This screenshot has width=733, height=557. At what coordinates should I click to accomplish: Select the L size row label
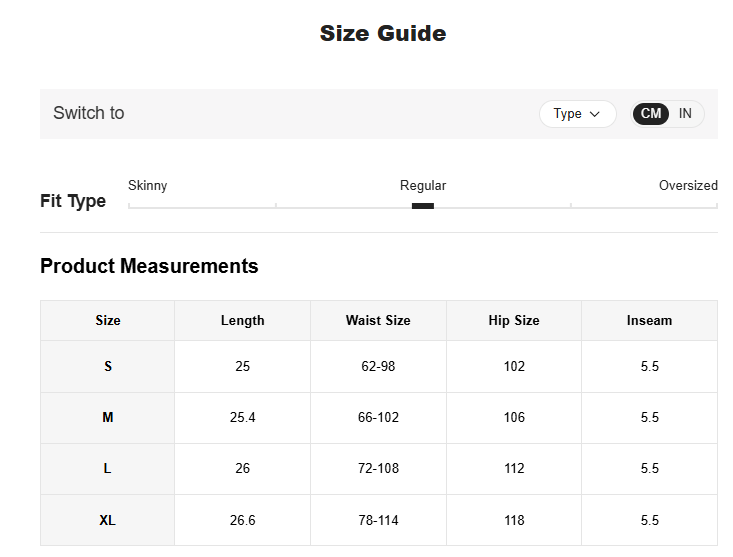108,469
